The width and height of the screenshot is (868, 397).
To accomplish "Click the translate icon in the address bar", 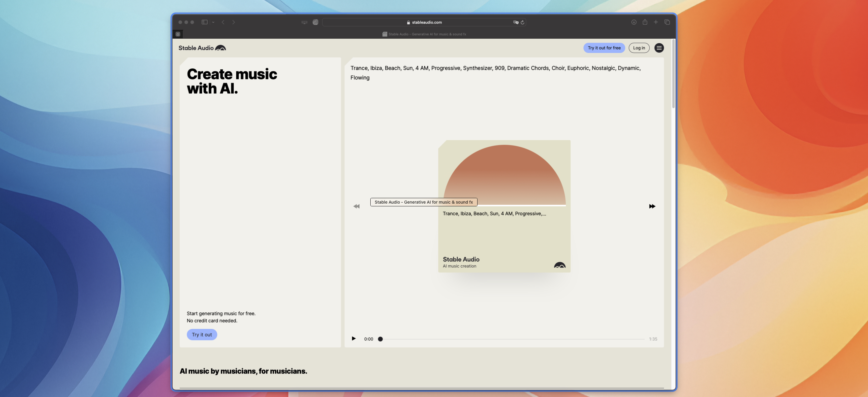I will [515, 22].
